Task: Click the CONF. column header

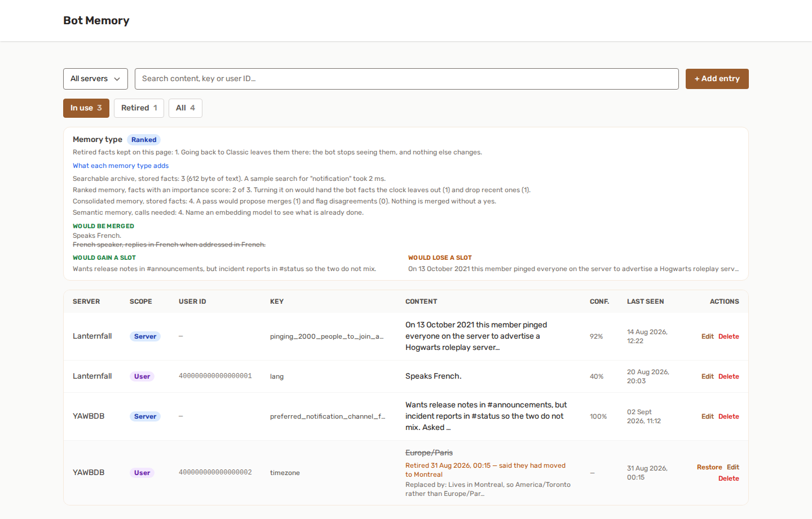Action: (x=599, y=301)
